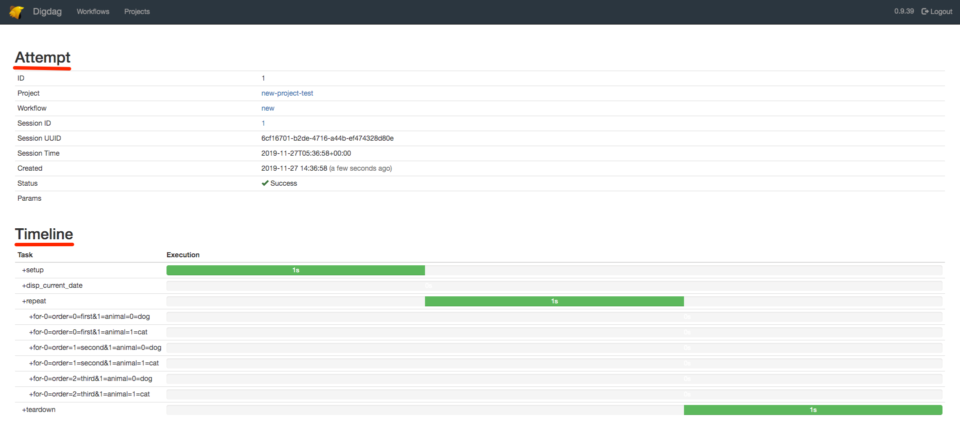The width and height of the screenshot is (960, 431).
Task: Select the +disp_current_date task
Action: [53, 285]
